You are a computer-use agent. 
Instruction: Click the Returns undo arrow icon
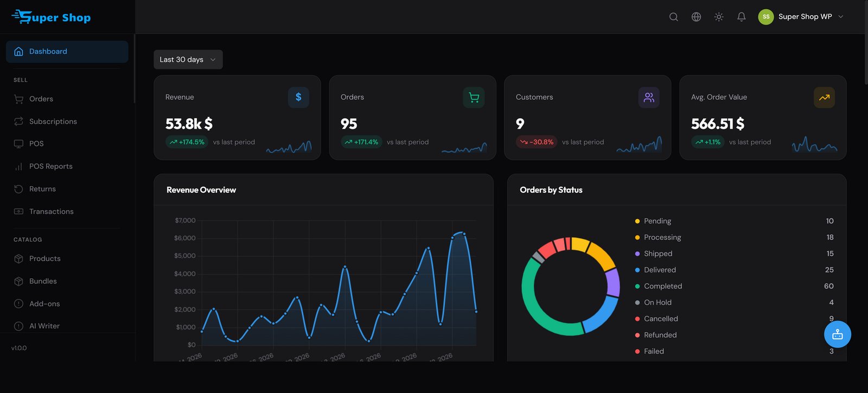[18, 189]
